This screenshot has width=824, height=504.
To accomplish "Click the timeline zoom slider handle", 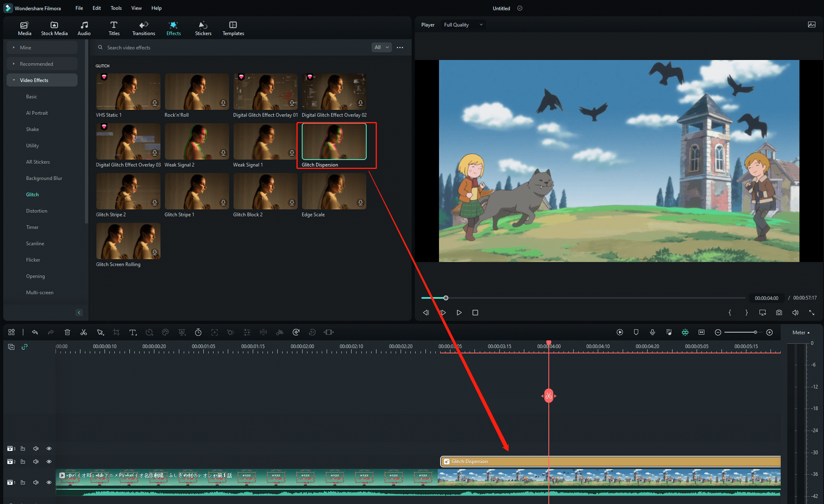I will (755, 332).
